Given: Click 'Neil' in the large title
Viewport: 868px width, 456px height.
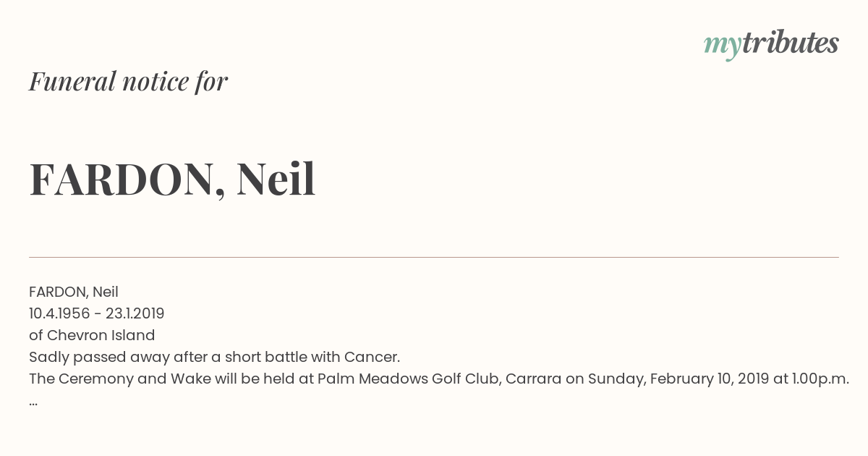Looking at the screenshot, I should 276,180.
